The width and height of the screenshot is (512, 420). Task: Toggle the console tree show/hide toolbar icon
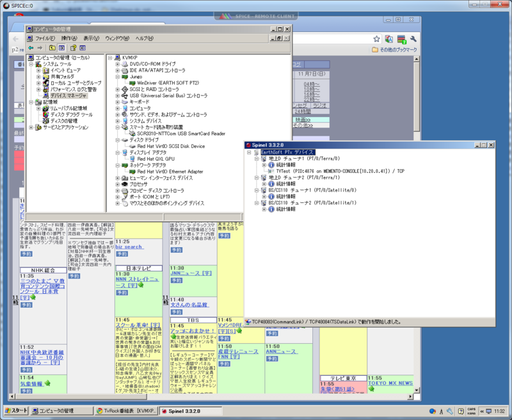coord(60,47)
